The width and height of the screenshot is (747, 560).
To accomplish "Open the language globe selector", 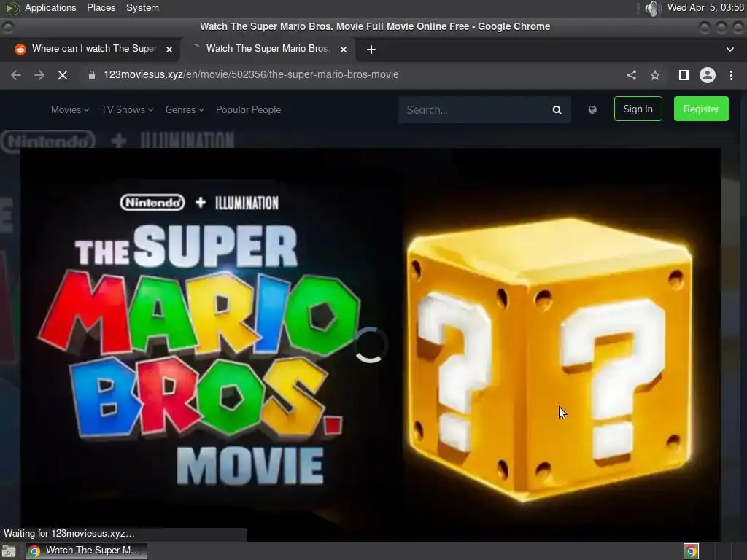I will [592, 110].
